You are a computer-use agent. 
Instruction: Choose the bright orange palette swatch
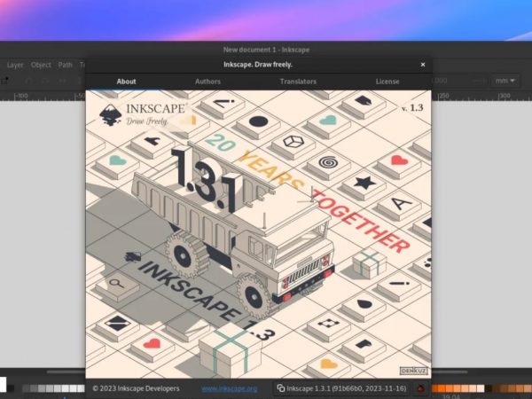(x=442, y=388)
